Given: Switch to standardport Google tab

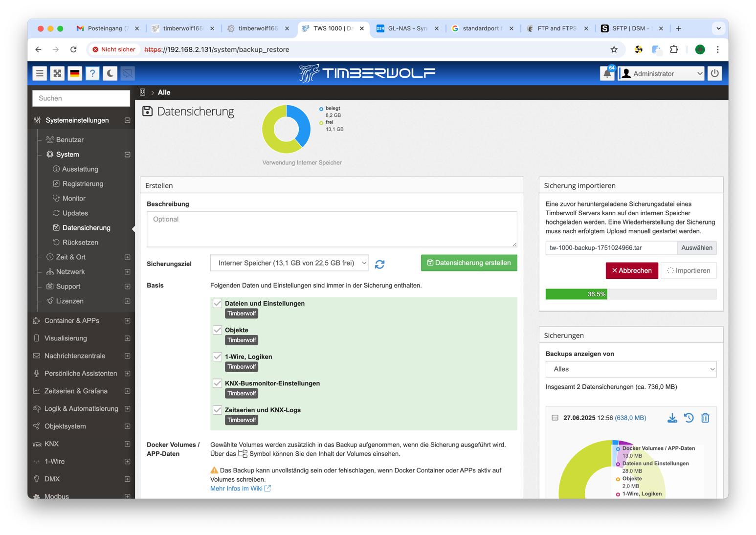Looking at the screenshot, I should point(482,28).
